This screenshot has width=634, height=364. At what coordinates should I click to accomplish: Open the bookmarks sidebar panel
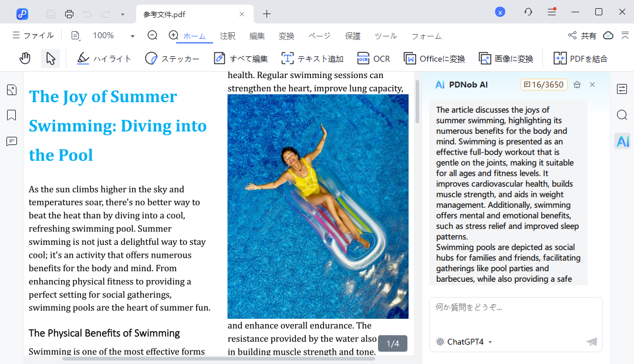point(11,115)
